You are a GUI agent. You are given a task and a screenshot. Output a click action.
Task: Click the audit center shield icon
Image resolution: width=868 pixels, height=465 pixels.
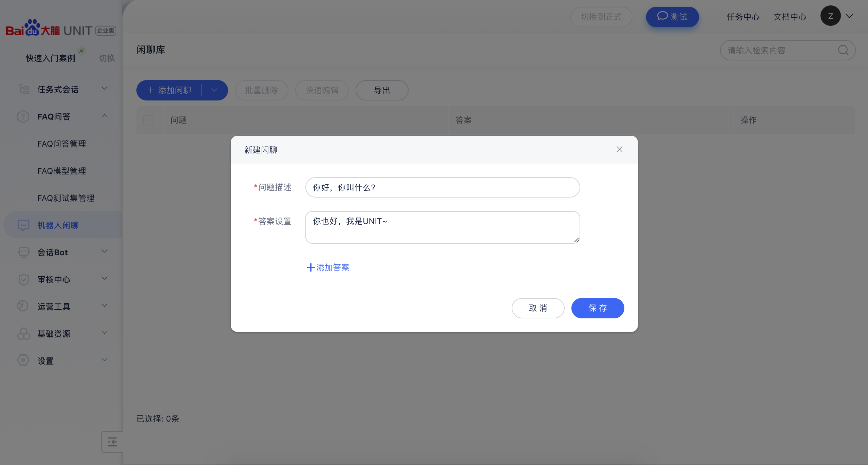point(23,279)
